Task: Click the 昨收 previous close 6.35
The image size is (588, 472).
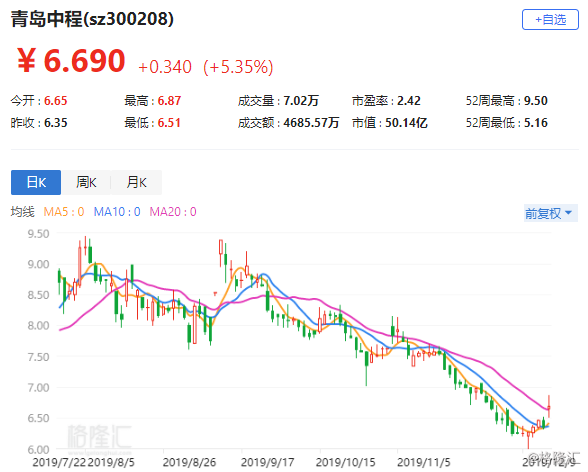Action: 56,123
